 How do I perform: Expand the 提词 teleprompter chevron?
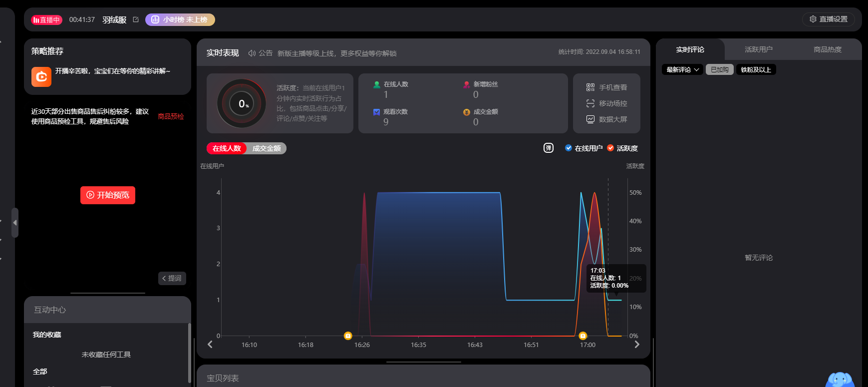172,278
